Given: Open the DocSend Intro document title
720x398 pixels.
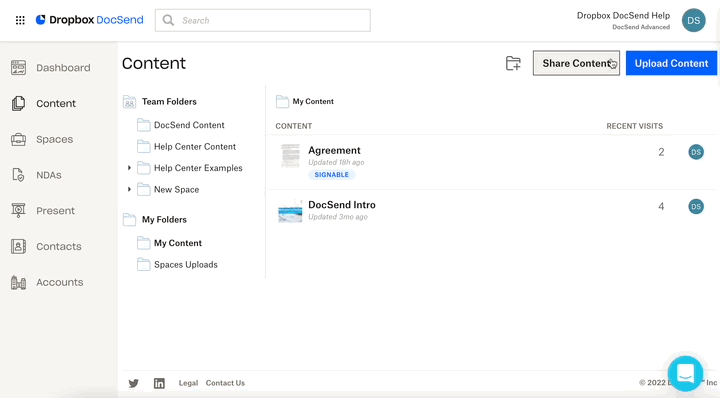Looking at the screenshot, I should (342, 205).
